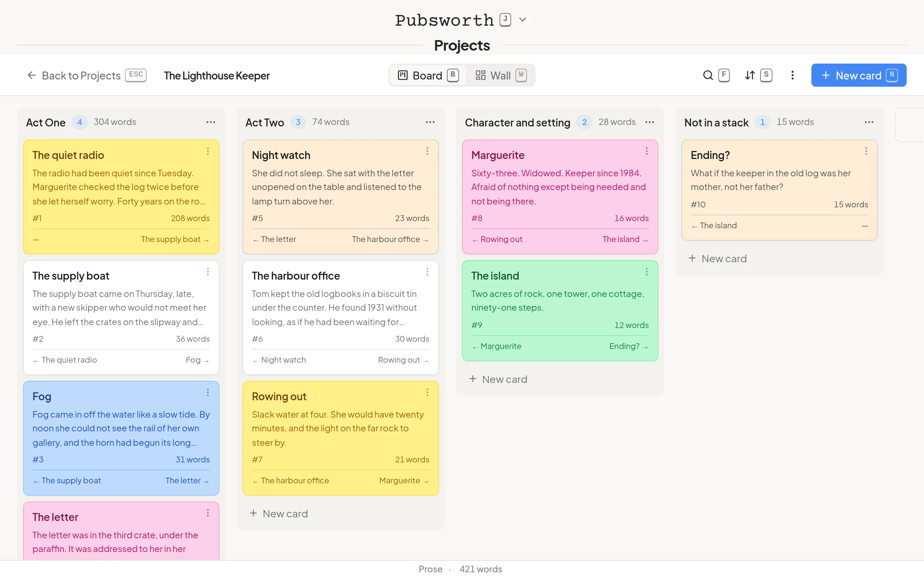
Task: Follow 'The island' next link on Marguerite card
Action: [626, 239]
